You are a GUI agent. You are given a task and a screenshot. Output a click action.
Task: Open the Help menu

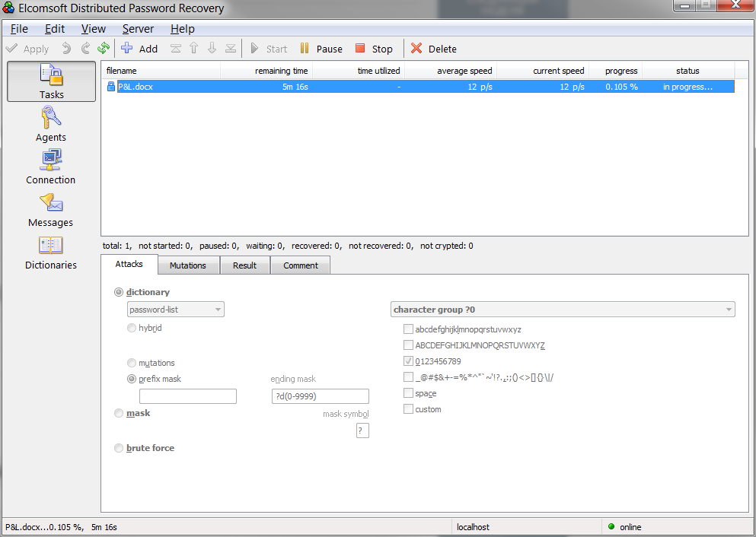pyautogui.click(x=182, y=29)
